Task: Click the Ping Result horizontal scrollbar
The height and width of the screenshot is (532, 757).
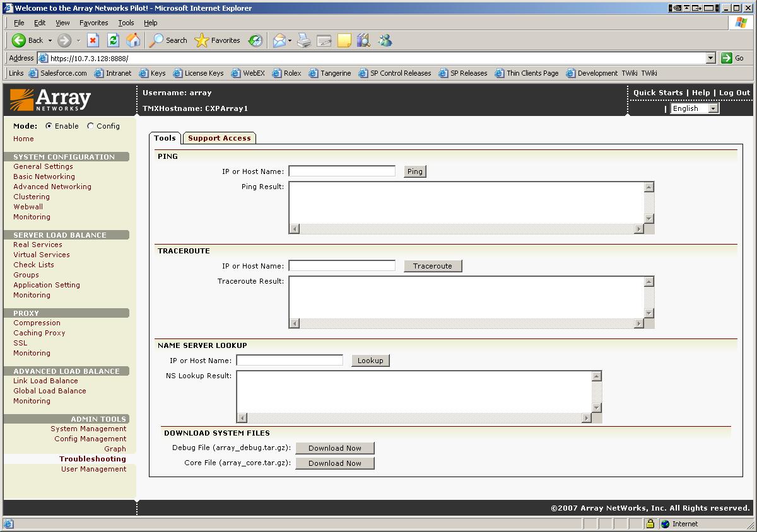Action: (x=466, y=229)
